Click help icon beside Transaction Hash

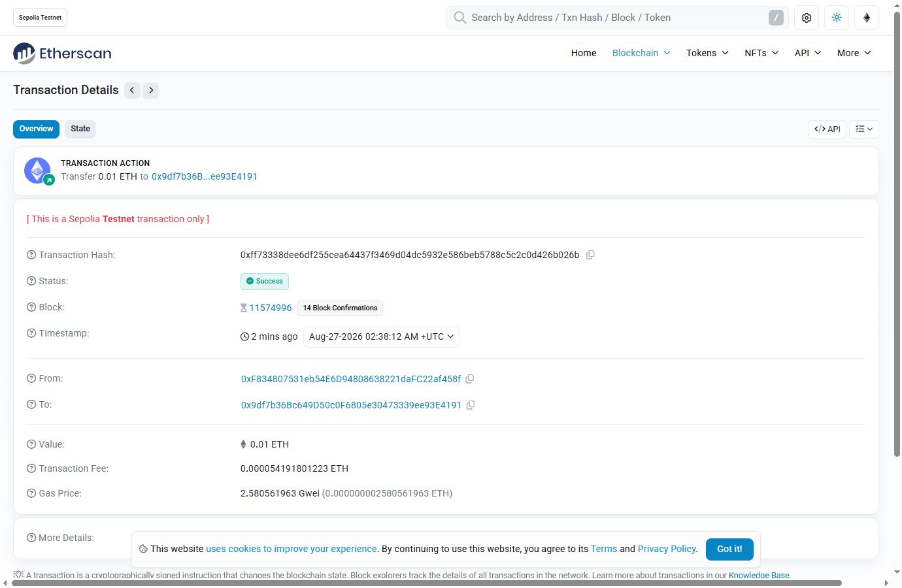pyautogui.click(x=31, y=255)
